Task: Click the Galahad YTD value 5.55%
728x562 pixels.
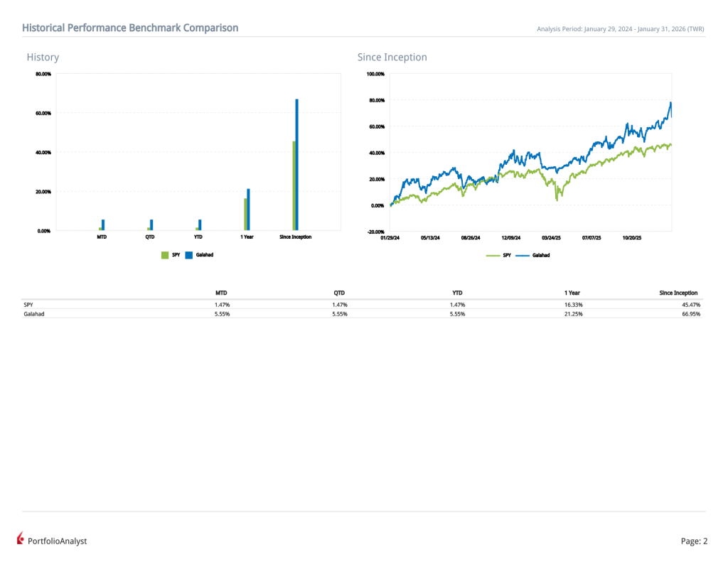Action: pyautogui.click(x=457, y=314)
